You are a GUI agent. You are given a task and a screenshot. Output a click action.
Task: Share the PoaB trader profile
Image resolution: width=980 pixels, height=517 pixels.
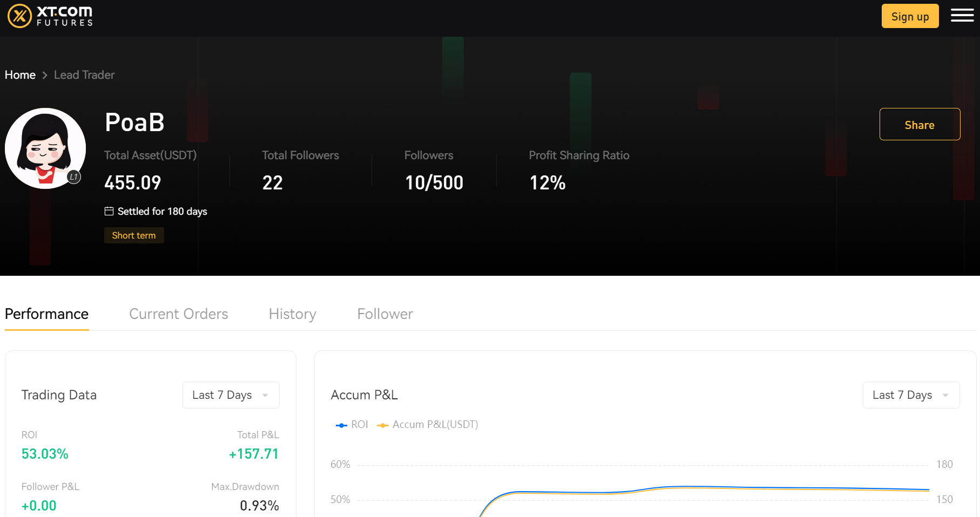[920, 124]
